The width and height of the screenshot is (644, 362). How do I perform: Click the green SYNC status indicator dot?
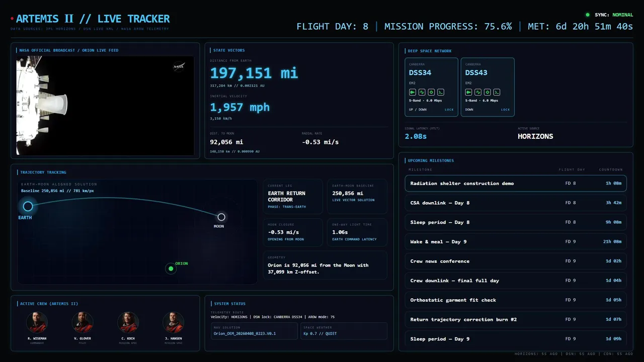click(588, 15)
